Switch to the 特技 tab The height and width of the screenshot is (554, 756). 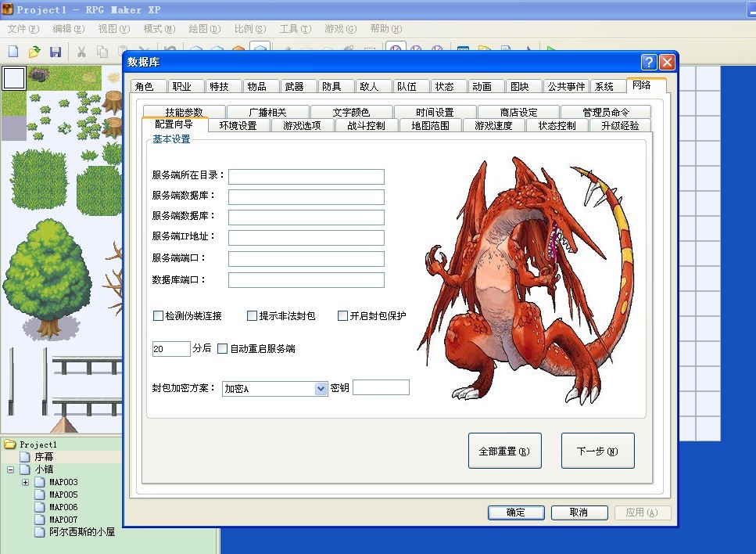(x=224, y=86)
